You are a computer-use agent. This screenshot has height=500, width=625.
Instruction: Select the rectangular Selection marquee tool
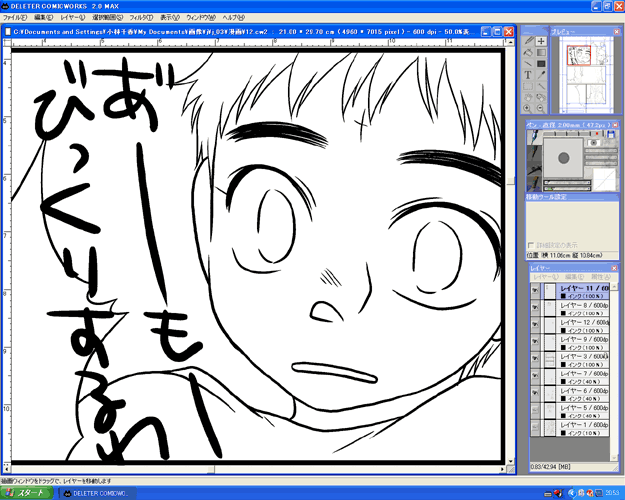pyautogui.click(x=528, y=86)
